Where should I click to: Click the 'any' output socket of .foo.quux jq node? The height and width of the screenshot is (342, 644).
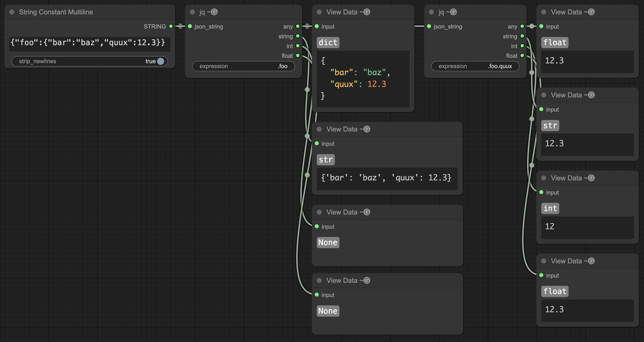coord(522,26)
